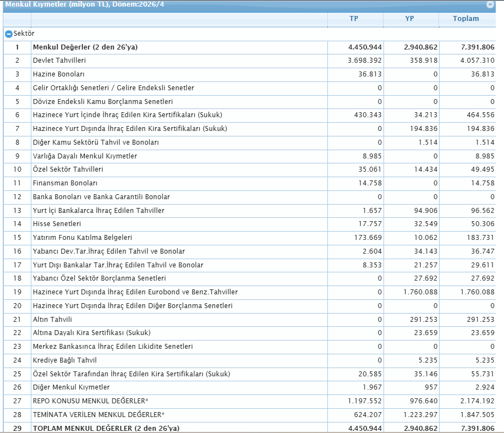Click the Krediye Bağlı Tahvil row
The image size is (504, 433).
point(249,360)
